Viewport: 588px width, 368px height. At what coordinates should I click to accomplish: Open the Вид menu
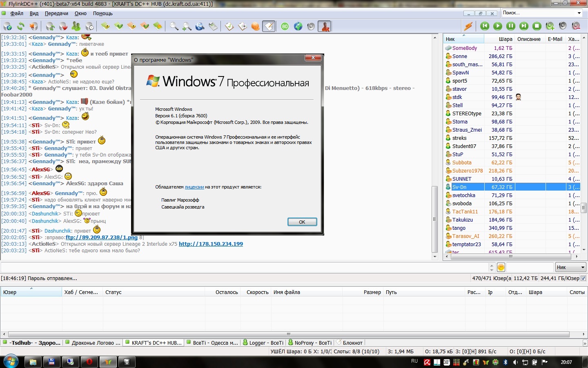coord(34,13)
